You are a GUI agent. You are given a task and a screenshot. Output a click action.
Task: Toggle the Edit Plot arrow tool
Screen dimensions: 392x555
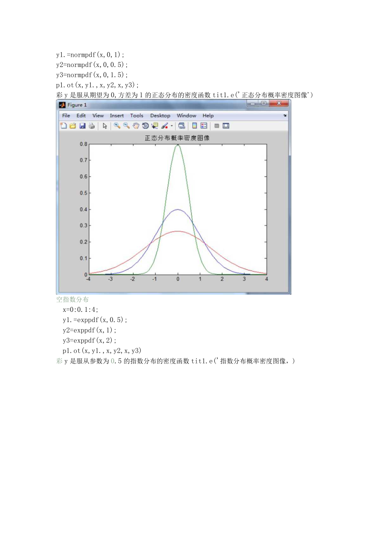104,125
